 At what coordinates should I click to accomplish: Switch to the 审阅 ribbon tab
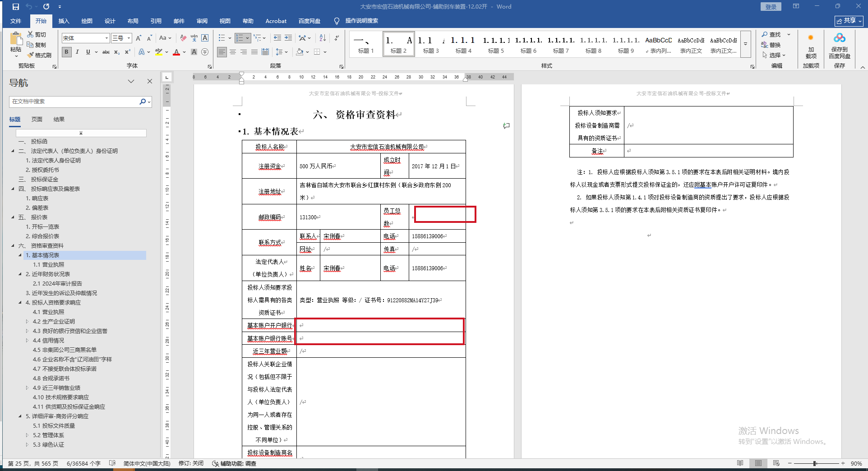click(x=202, y=21)
